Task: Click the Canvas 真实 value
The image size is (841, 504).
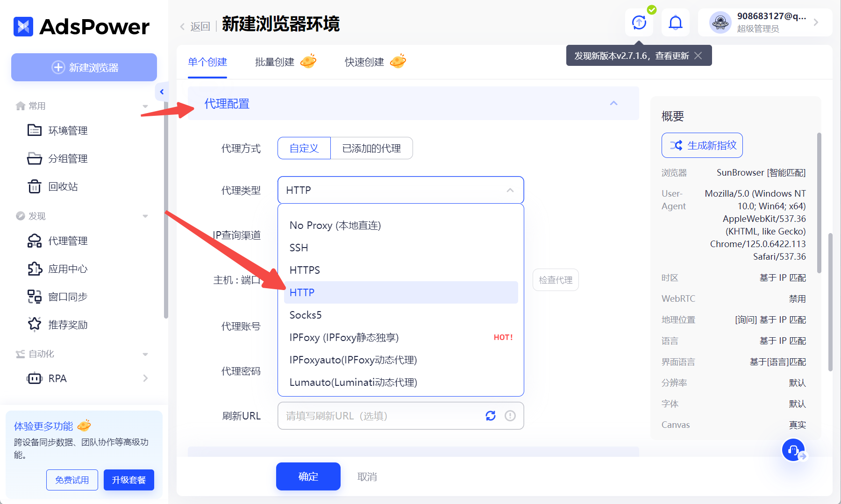Action: tap(797, 425)
